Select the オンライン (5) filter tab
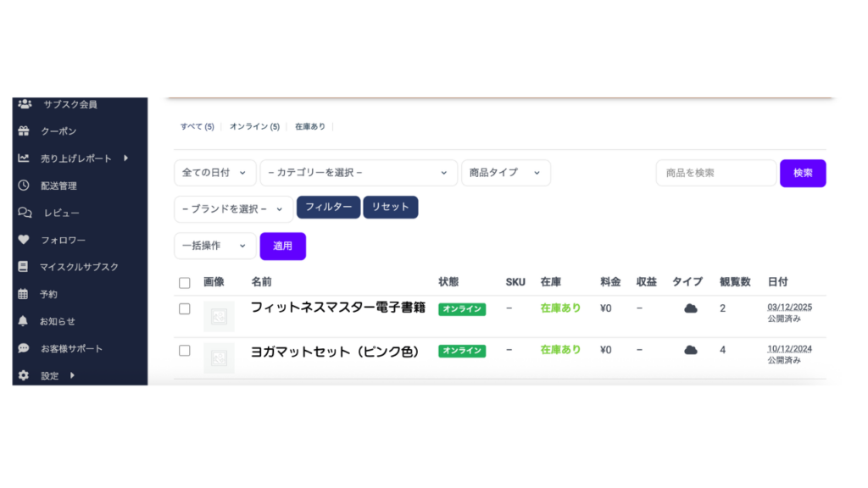Screen dimensions: 868x488 [254, 127]
